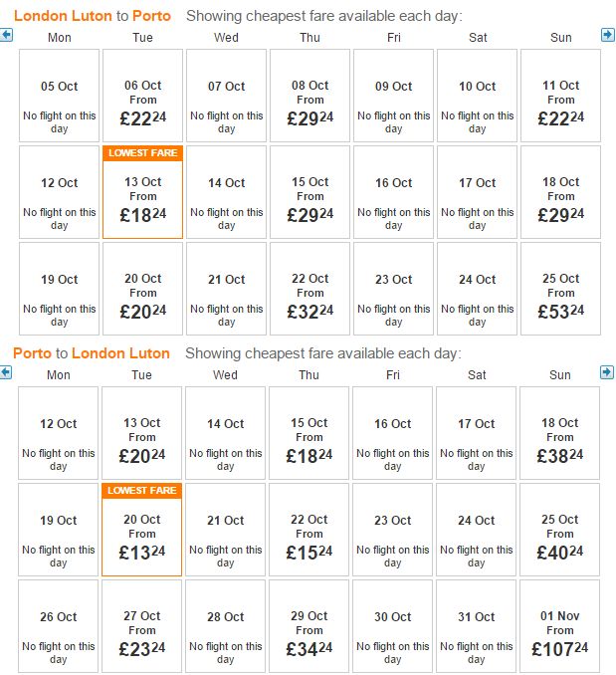This screenshot has height=675, width=616.
Task: Click outbound 05 Oct no-flight cell
Action: [x=60, y=96]
